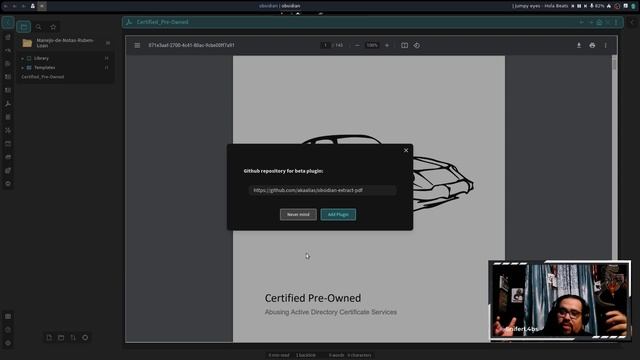Close the beta plugin dialog with X

click(x=406, y=150)
